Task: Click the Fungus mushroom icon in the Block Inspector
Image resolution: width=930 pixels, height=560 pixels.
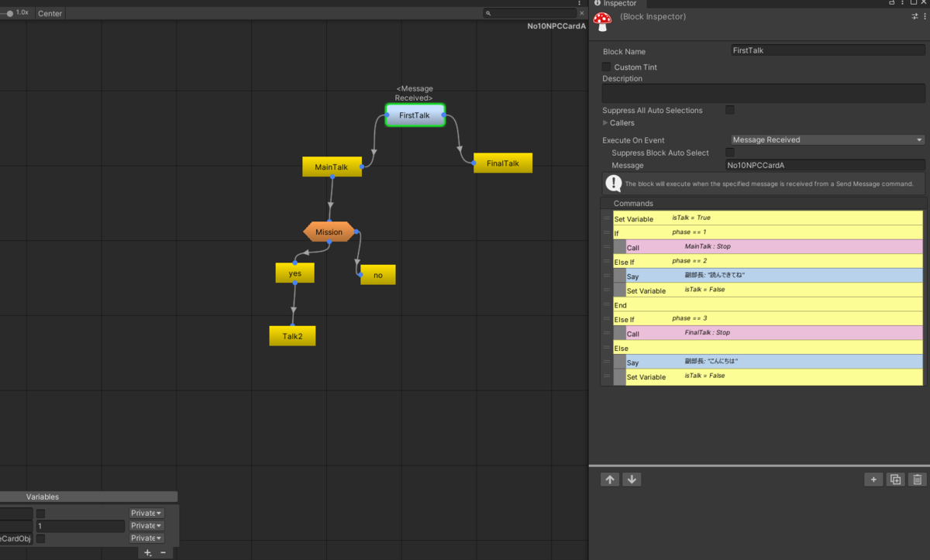Action: (x=602, y=22)
